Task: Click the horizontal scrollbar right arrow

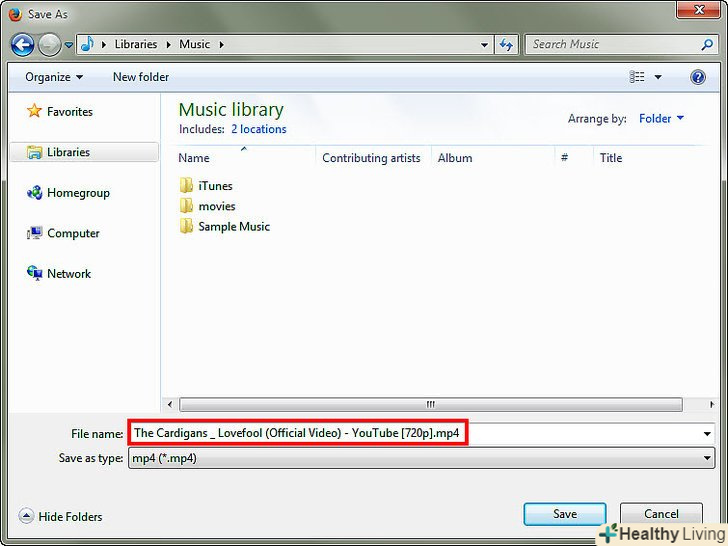Action: (711, 404)
